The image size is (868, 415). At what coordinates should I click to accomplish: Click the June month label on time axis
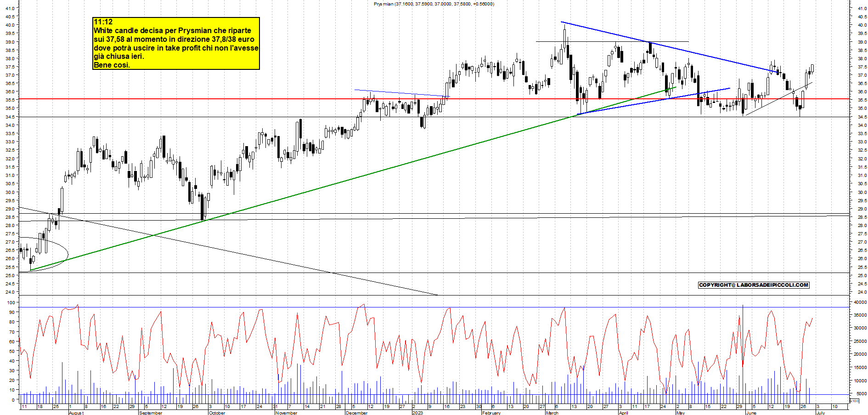click(751, 413)
